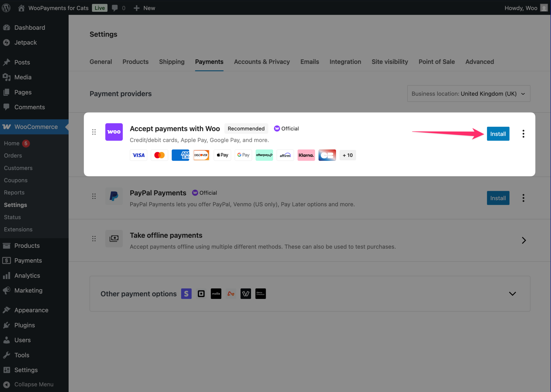Install Accept payments with Woo
The height and width of the screenshot is (392, 551).
point(498,134)
